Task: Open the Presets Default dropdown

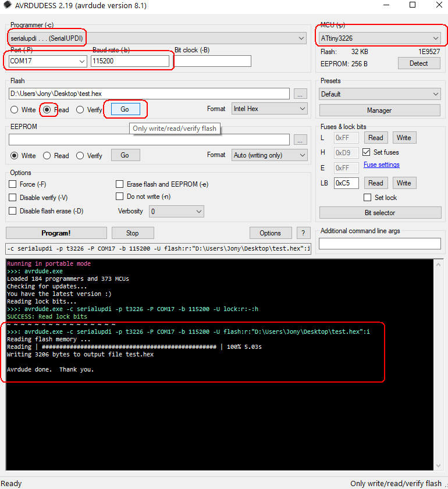Action: coord(380,94)
